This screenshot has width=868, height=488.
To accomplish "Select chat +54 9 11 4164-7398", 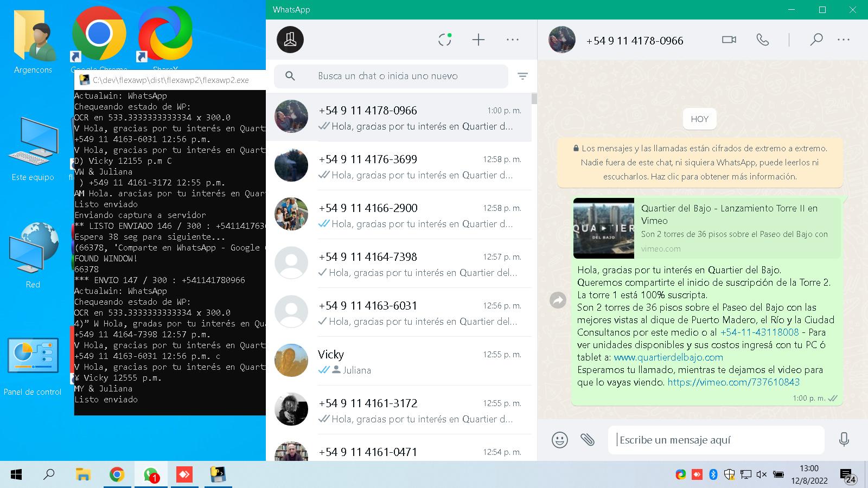I will (399, 264).
